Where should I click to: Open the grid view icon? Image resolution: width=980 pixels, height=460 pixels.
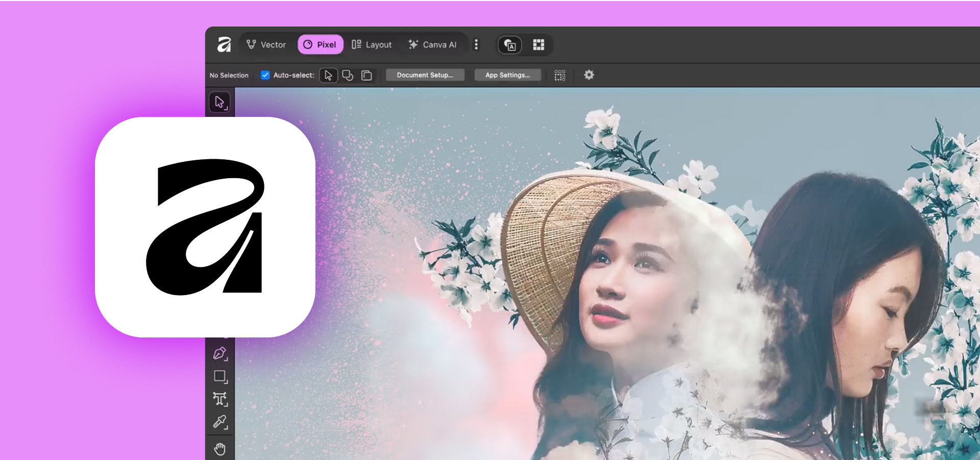coord(538,45)
